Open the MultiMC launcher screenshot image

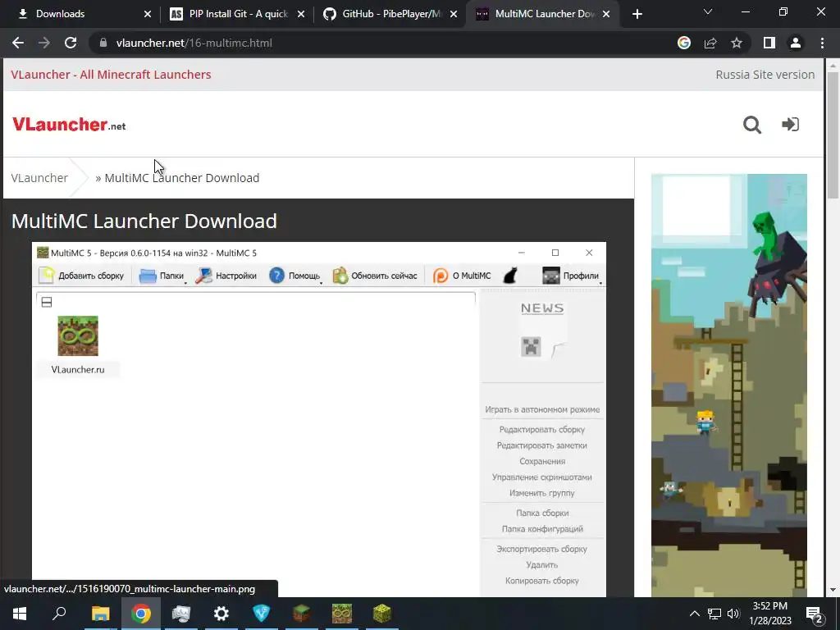pyautogui.click(x=319, y=419)
